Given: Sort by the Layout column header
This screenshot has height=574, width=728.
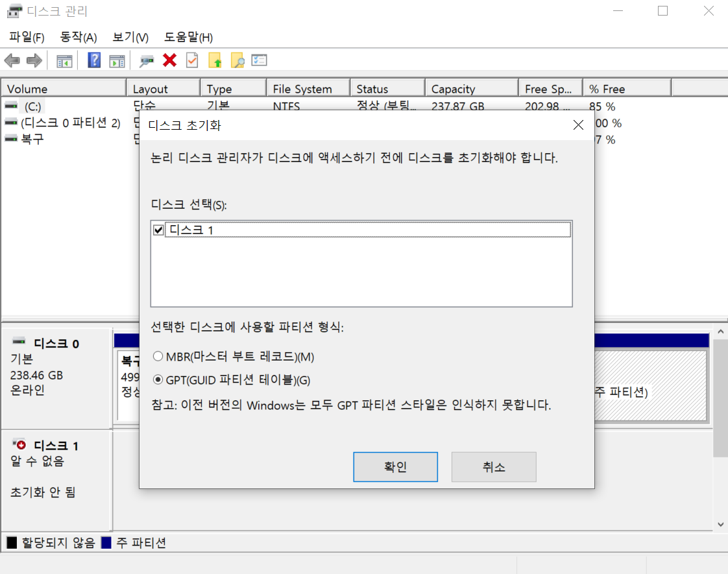Looking at the screenshot, I should click(164, 89).
